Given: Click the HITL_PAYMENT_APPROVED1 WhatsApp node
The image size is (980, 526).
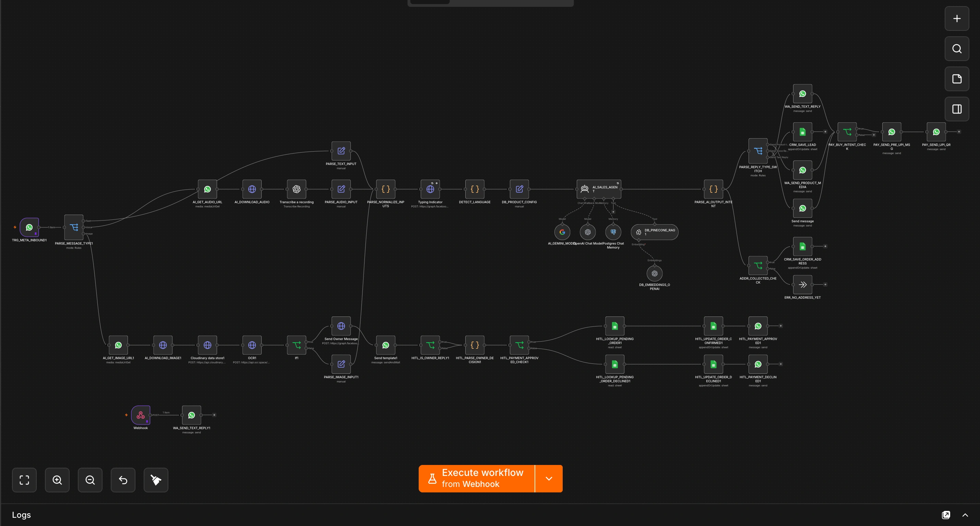Looking at the screenshot, I should [758, 326].
